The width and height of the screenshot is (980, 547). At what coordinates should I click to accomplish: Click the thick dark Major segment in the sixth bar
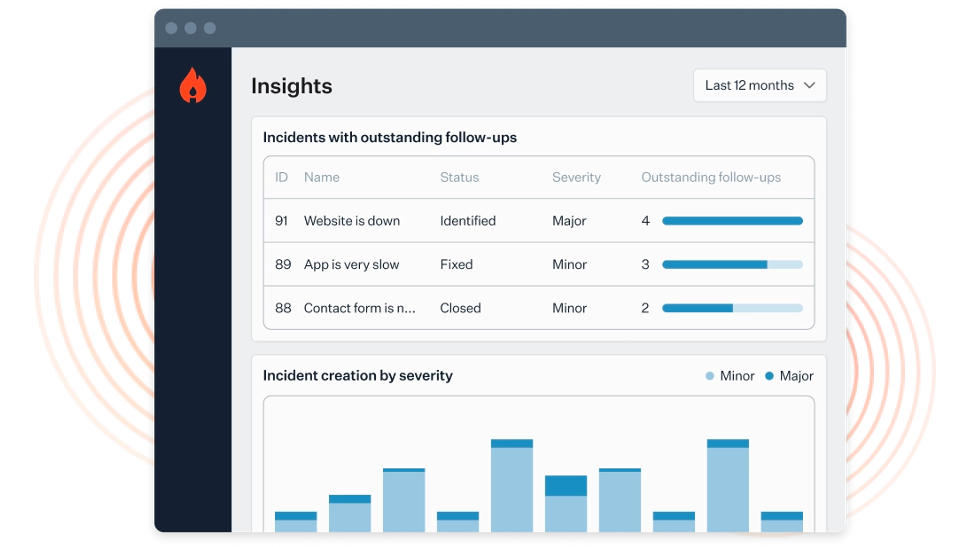click(x=565, y=485)
